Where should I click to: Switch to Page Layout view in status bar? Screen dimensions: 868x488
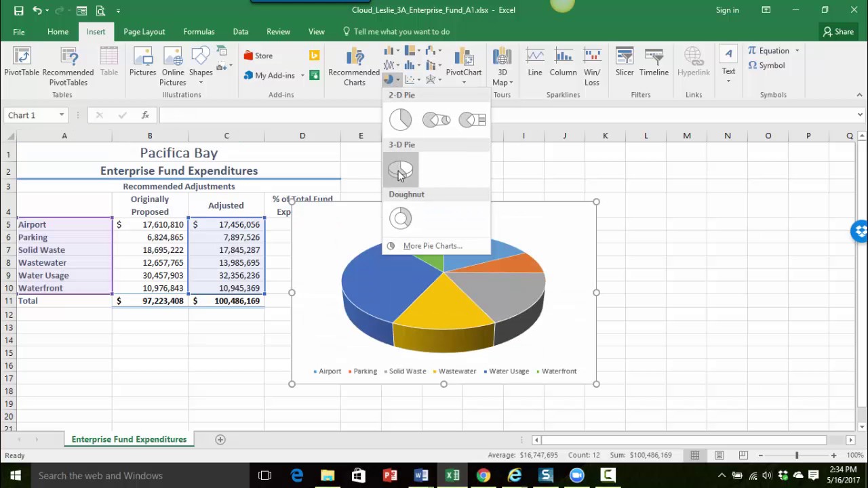719,455
